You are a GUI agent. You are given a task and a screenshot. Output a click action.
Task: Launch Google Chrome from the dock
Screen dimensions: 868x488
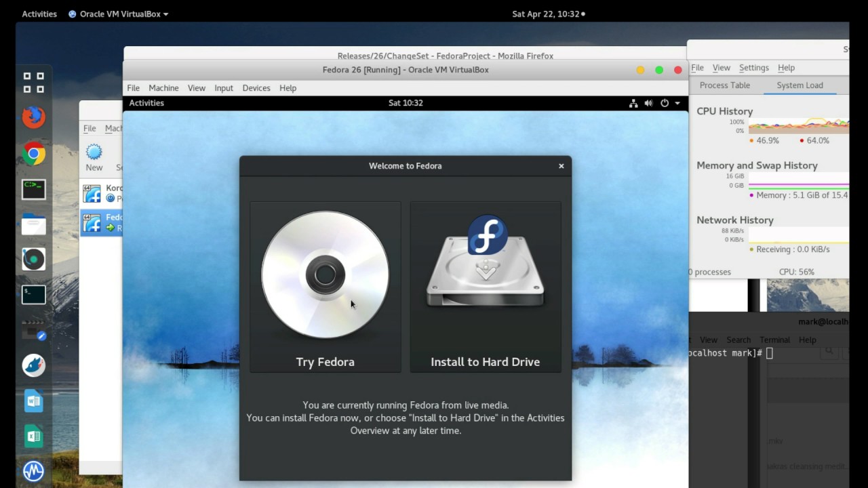33,154
